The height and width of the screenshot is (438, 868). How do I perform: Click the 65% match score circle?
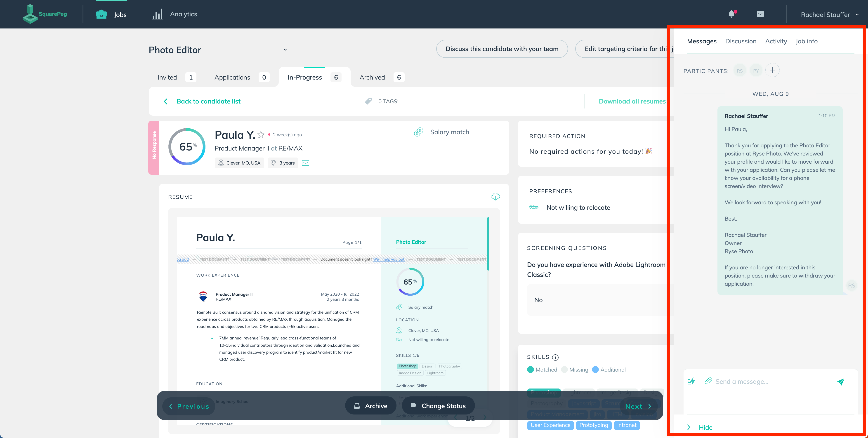(187, 146)
